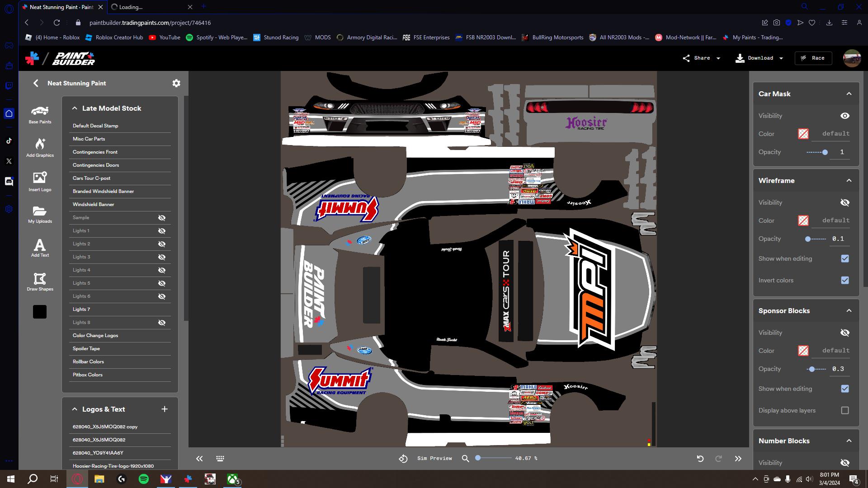868x488 pixels.
Task: Uncheck Invert colors in the Wireframe panel
Action: pos(844,280)
